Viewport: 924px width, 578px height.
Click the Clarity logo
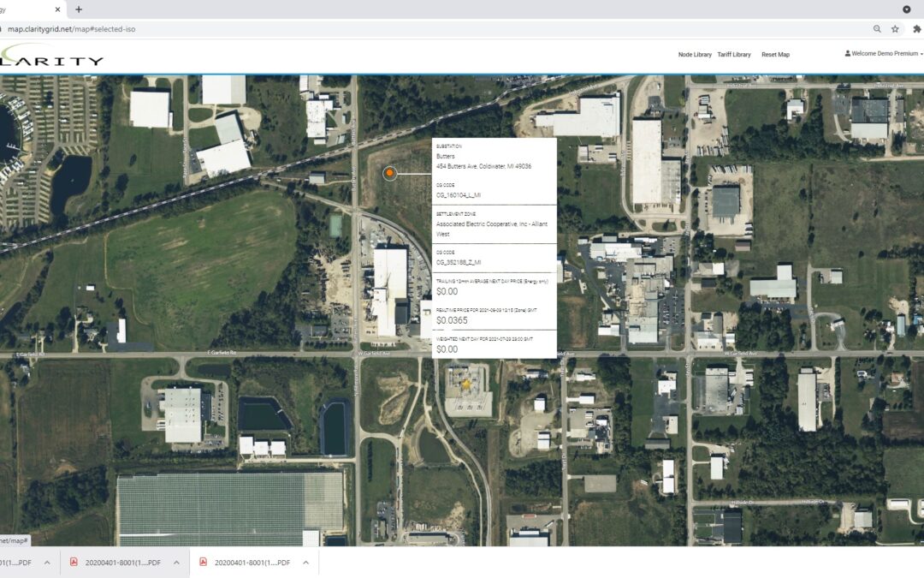(53, 57)
